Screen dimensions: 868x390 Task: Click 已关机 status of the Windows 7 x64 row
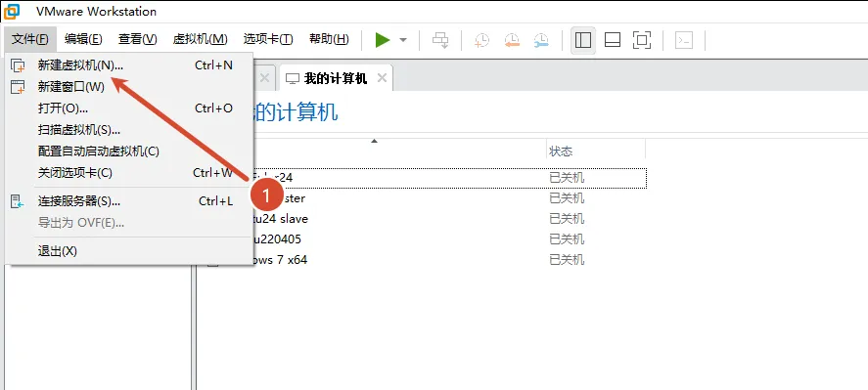[567, 260]
